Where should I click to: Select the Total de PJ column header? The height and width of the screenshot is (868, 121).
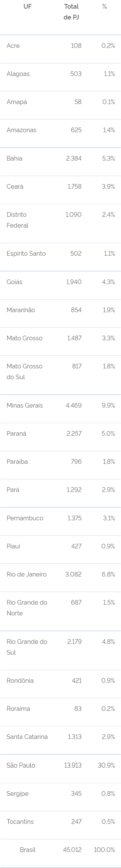[71, 12]
